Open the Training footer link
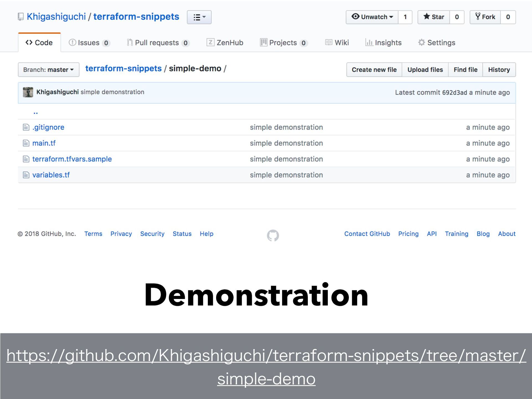532x399 pixels. point(456,234)
